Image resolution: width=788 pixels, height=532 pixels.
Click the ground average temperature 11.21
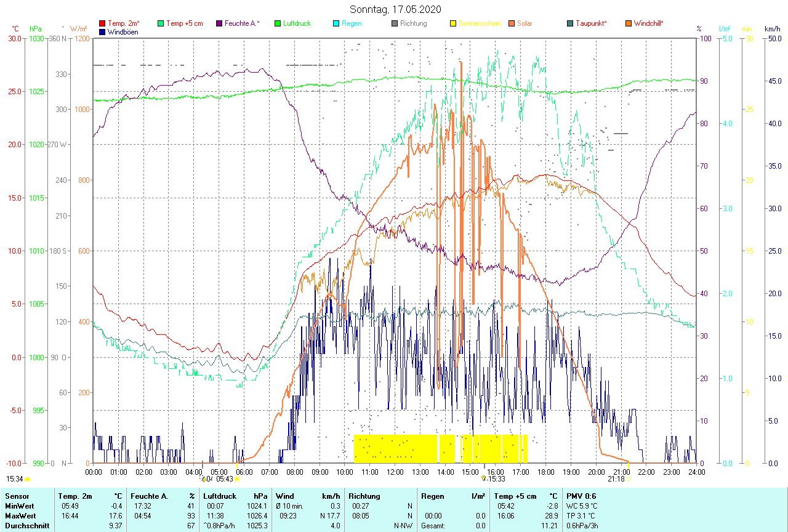[x=549, y=526]
